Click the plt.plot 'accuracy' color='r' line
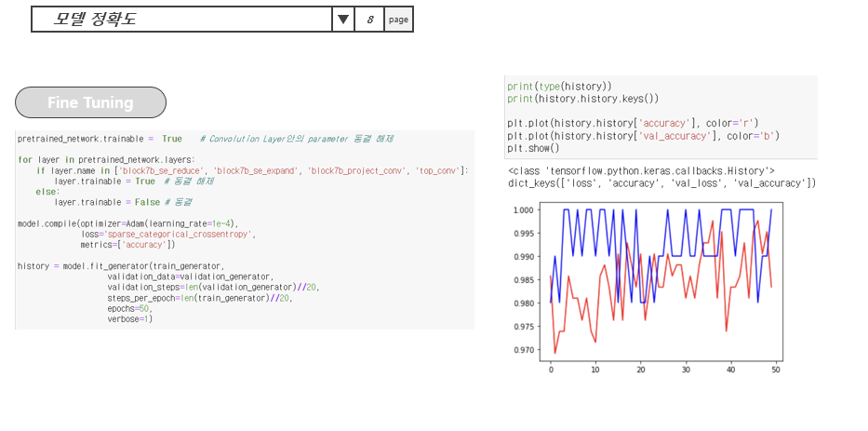The width and height of the screenshot is (868, 431). [633, 123]
